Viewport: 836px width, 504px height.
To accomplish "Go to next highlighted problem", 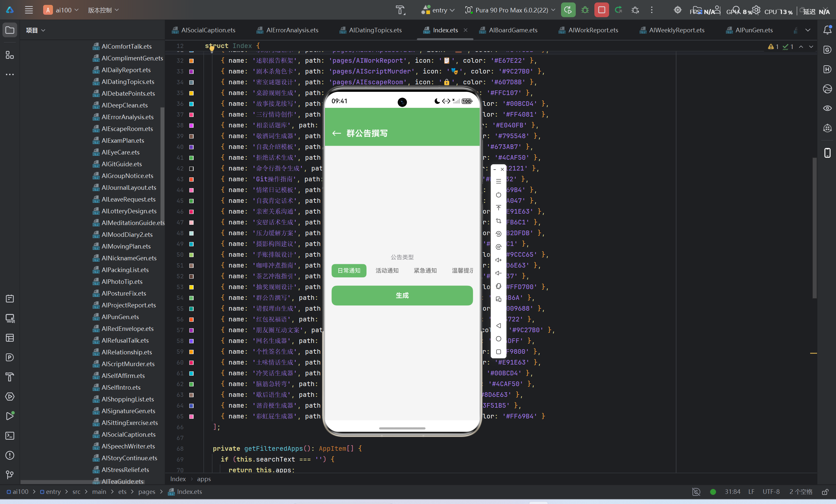I will click(811, 46).
